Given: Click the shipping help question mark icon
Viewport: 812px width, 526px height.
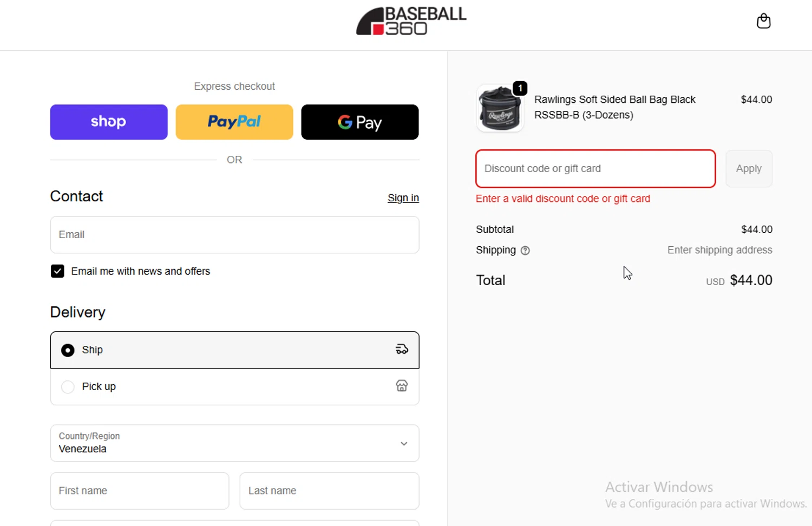Looking at the screenshot, I should pos(525,251).
